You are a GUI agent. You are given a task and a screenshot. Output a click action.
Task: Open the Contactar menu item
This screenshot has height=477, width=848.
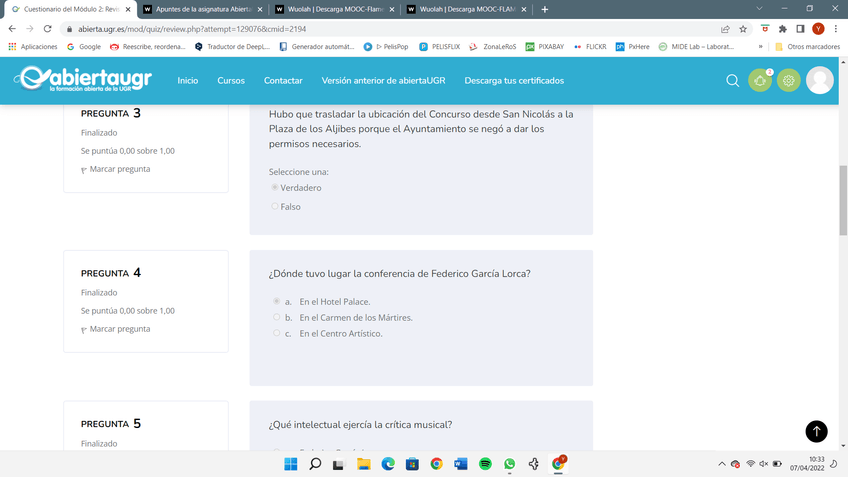pyautogui.click(x=283, y=81)
